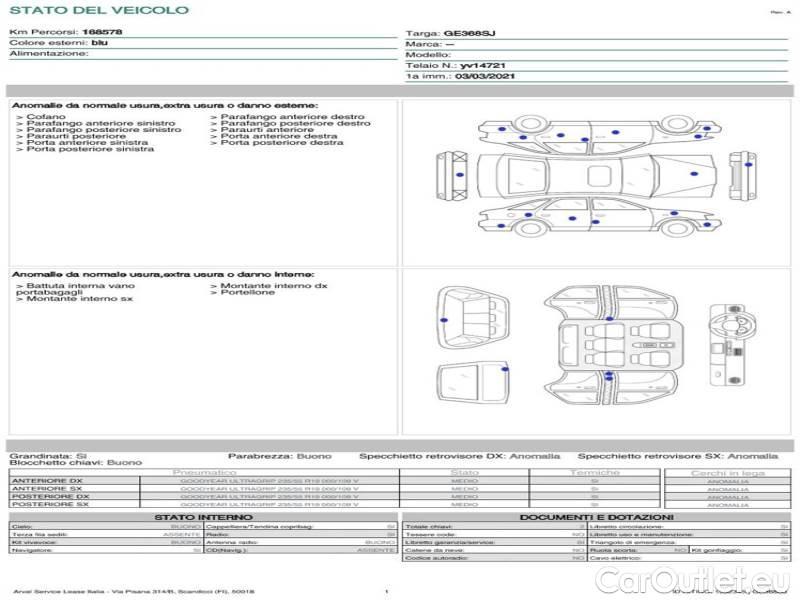Click the 'Modello:' field
This screenshot has width=800, height=600.
(x=429, y=55)
